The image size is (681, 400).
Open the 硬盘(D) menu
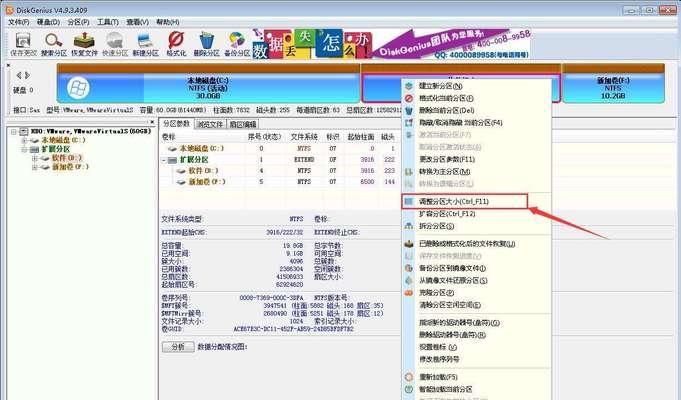point(48,22)
